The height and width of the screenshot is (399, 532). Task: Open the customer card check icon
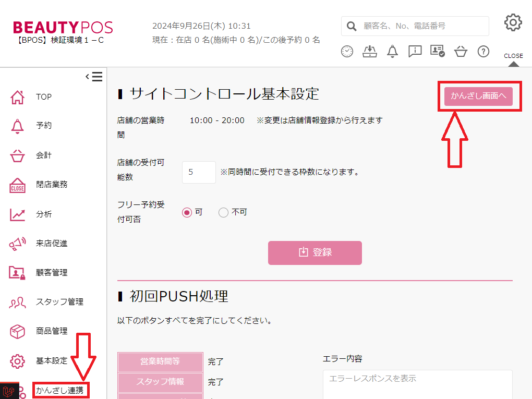click(x=437, y=51)
